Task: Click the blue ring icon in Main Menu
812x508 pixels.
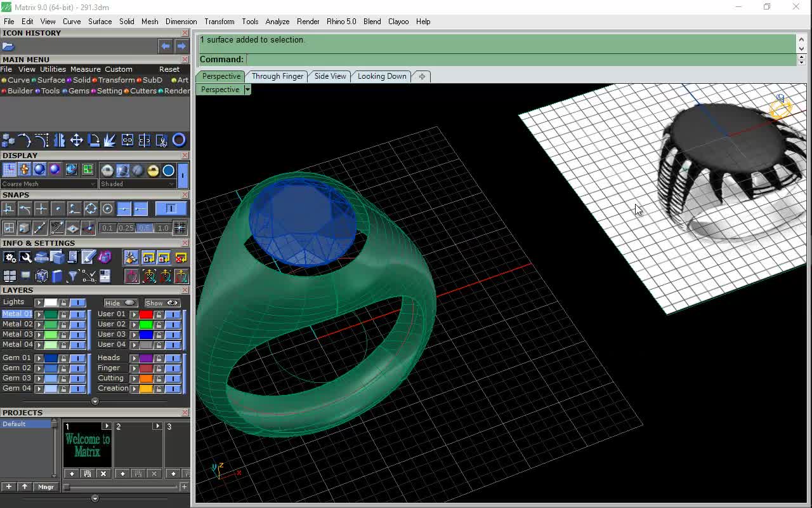Action: tap(179, 140)
